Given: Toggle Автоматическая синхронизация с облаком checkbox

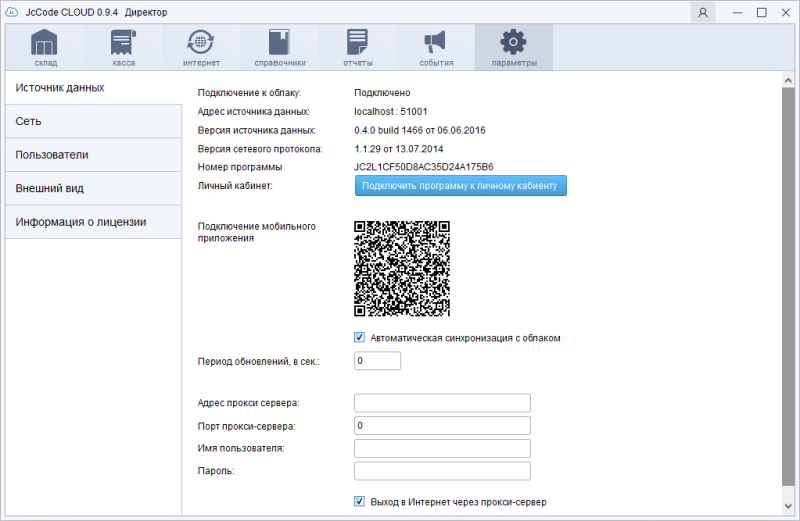Looking at the screenshot, I should (360, 338).
